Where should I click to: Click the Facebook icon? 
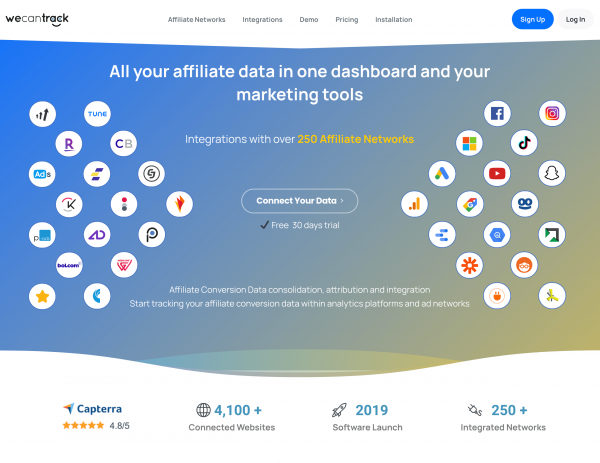[497, 113]
